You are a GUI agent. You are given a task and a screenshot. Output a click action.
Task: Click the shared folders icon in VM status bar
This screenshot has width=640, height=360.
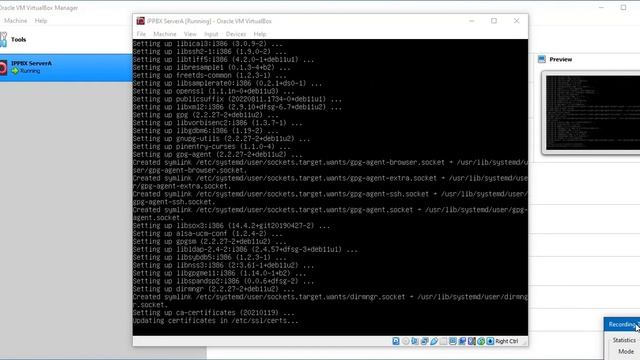[x=443, y=341]
